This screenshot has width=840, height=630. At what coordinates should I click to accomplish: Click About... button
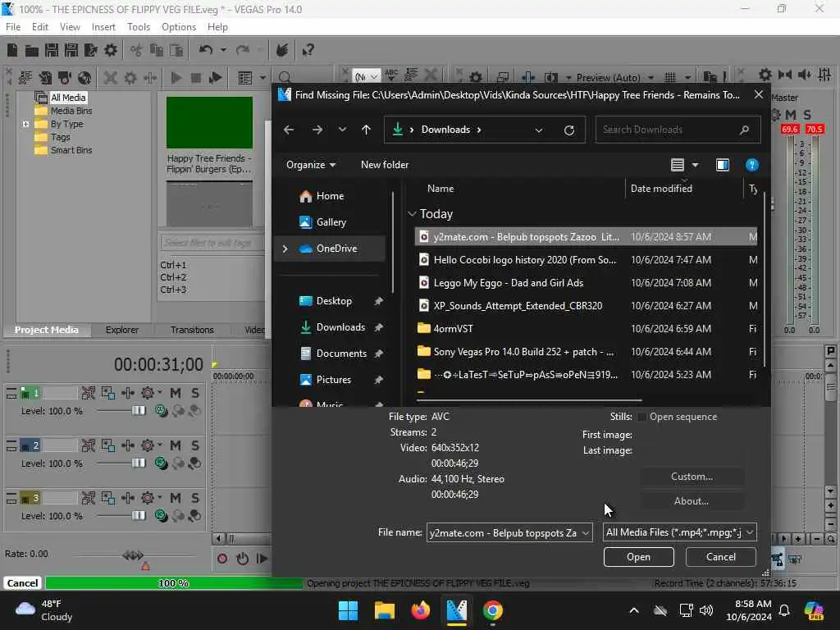pyautogui.click(x=692, y=501)
